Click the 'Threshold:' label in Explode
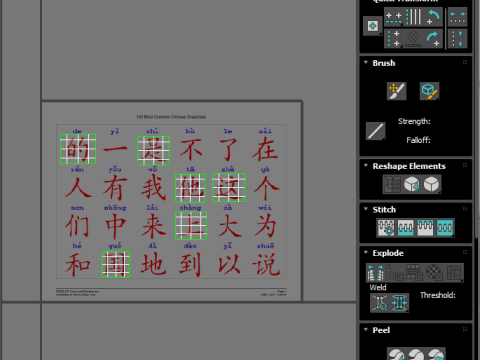This screenshot has height=360, width=480. 438,295
